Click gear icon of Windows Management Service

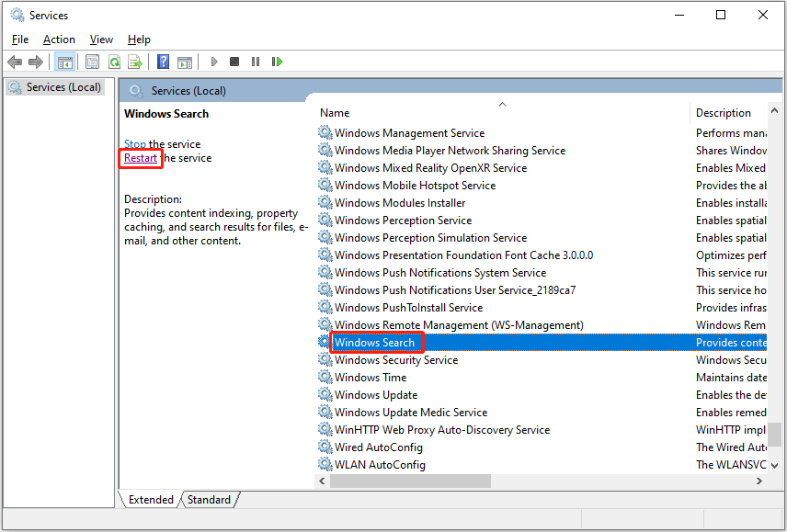[325, 132]
